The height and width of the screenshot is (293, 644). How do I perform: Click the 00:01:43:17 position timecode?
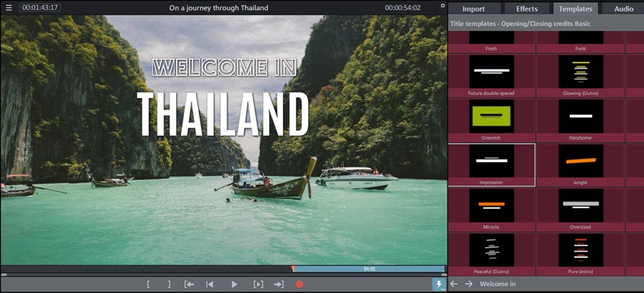(x=40, y=7)
